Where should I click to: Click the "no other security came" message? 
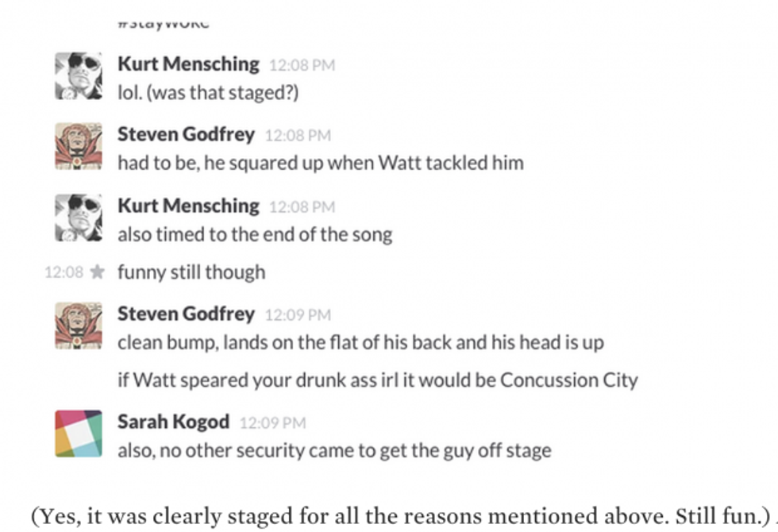click(x=333, y=451)
